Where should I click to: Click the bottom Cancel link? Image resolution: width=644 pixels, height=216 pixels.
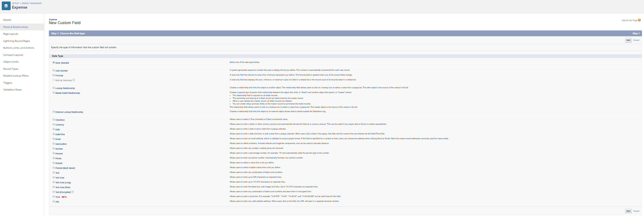click(636, 211)
